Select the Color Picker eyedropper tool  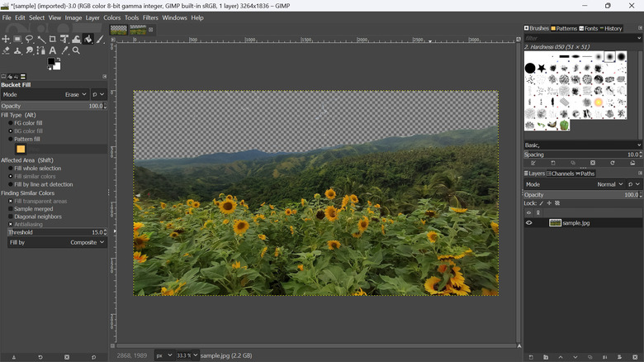64,50
